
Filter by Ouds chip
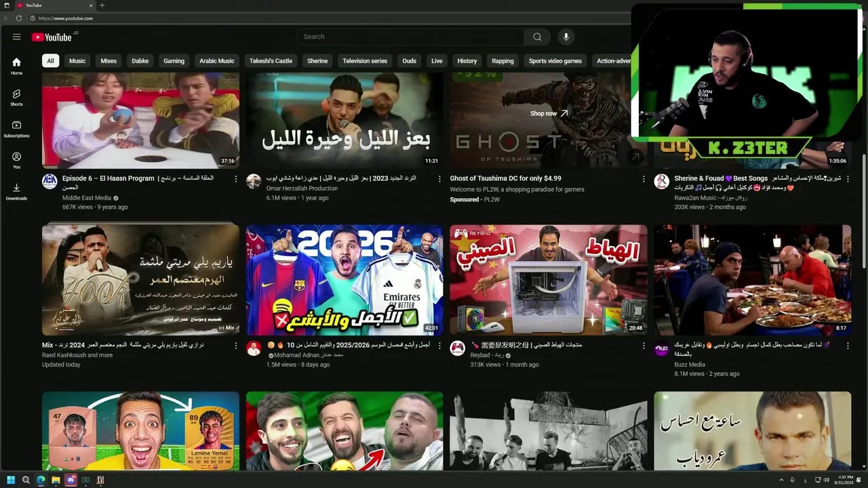(x=409, y=61)
